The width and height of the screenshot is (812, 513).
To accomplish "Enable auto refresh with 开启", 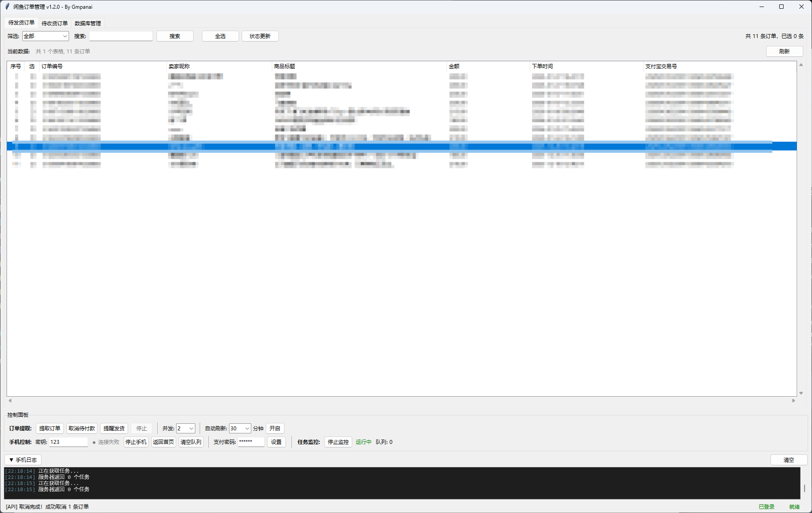I will 275,429.
